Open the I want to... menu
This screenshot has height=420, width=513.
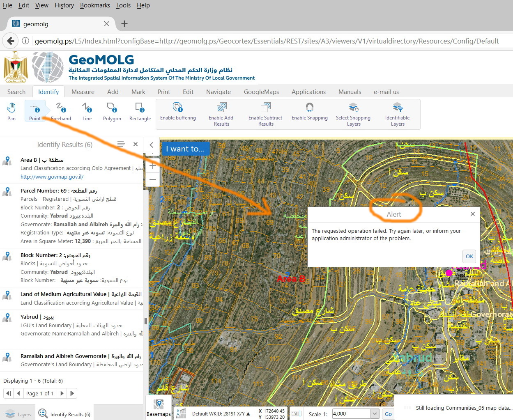[185, 149]
